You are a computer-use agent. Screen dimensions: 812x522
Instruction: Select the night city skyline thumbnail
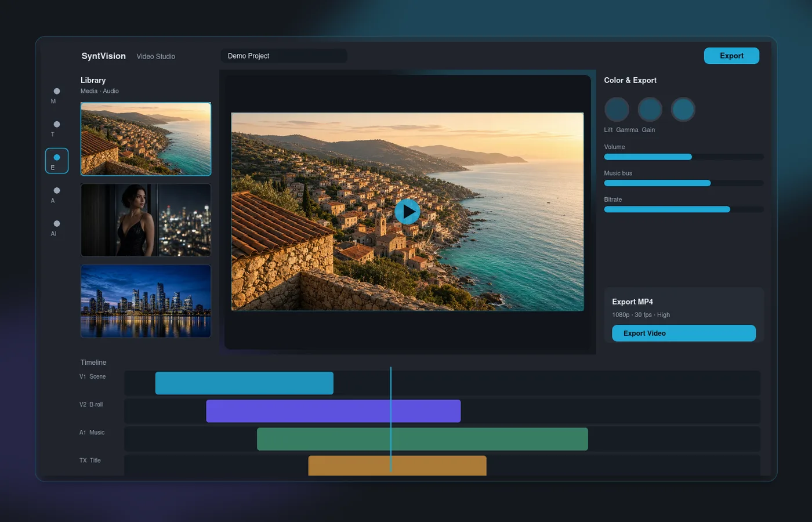[x=146, y=301]
